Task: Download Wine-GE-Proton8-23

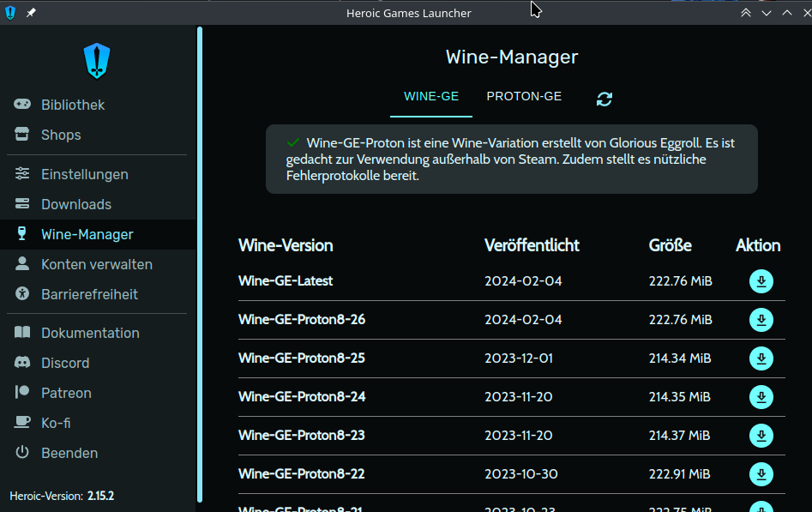Action: tap(761, 436)
